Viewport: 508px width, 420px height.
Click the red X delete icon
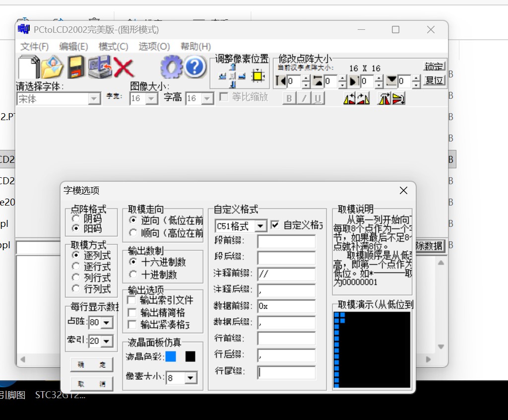click(124, 67)
